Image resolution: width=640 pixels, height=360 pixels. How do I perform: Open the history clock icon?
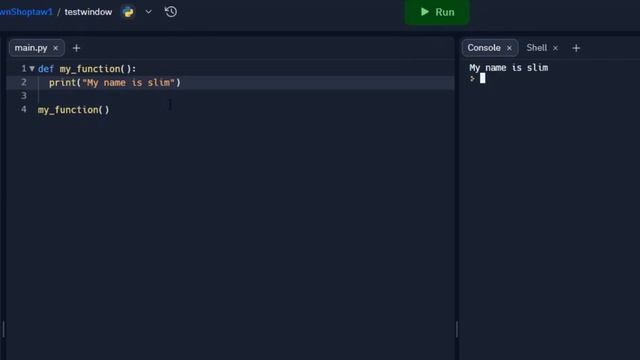(x=171, y=12)
